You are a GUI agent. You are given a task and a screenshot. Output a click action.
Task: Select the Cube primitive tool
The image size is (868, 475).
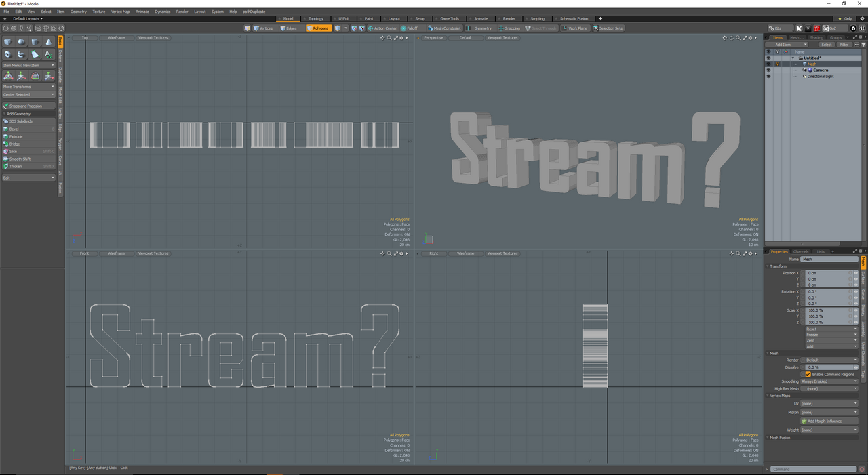tap(8, 42)
